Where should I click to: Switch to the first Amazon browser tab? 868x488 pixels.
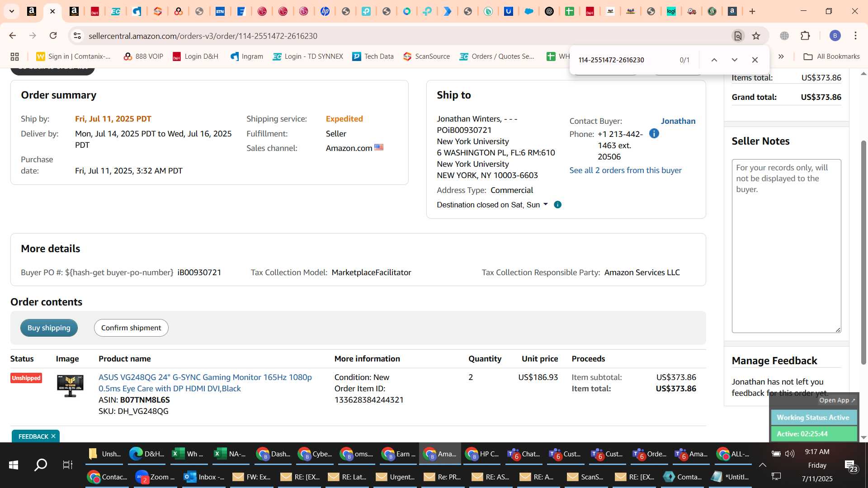(32, 11)
